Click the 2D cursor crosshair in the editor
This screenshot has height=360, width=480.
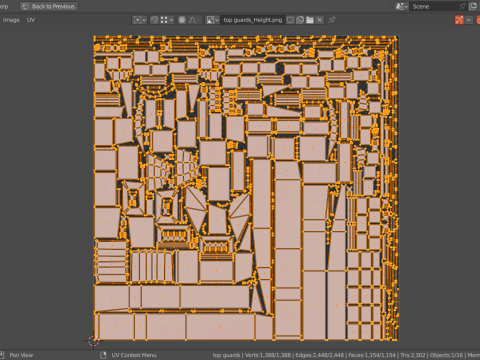[x=93, y=341]
